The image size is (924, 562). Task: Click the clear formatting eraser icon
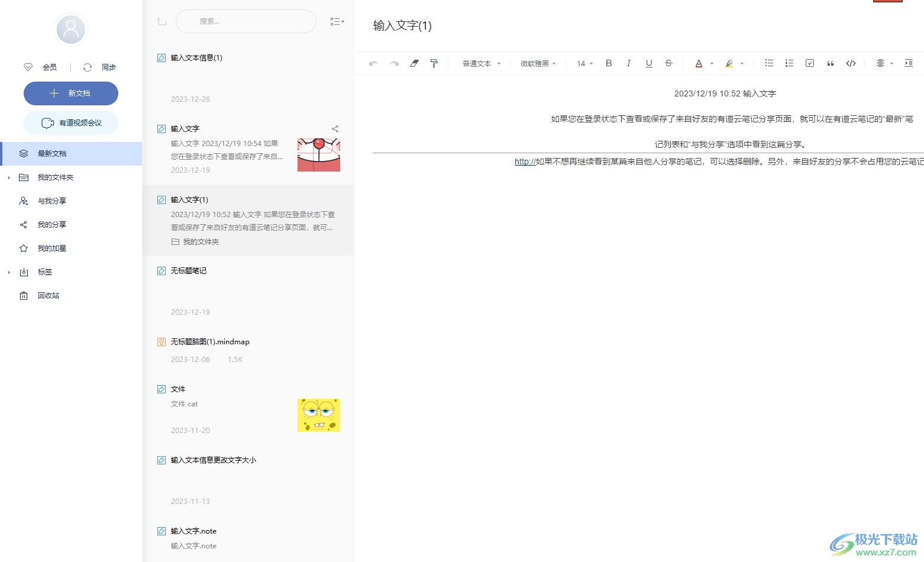tap(414, 63)
